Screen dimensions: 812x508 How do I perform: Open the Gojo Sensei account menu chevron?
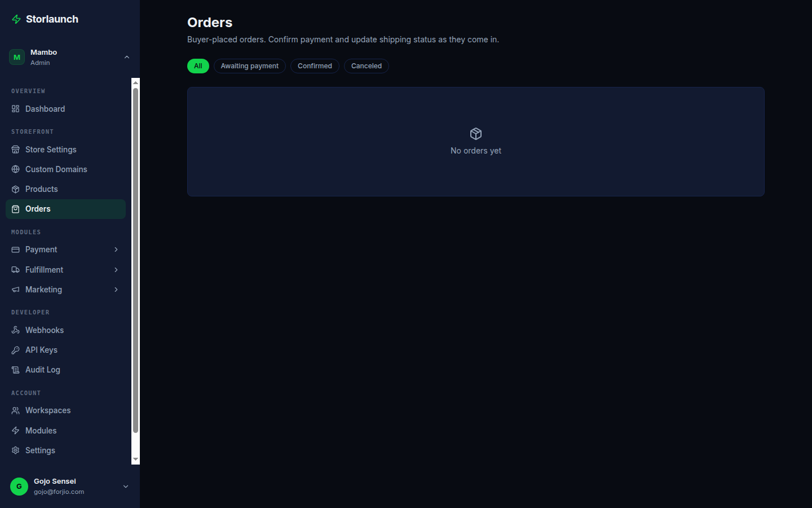126,487
